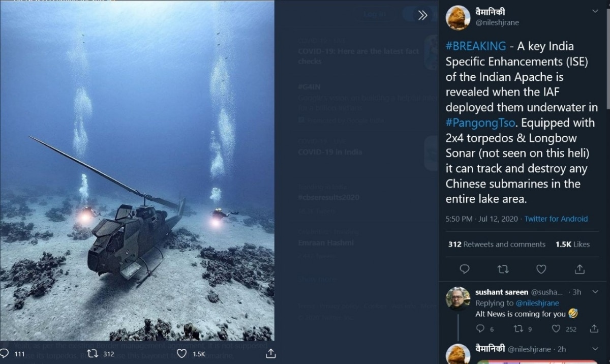610x364 pixels.
Task: Retweet the main tweet in sidebar
Action: (x=503, y=269)
